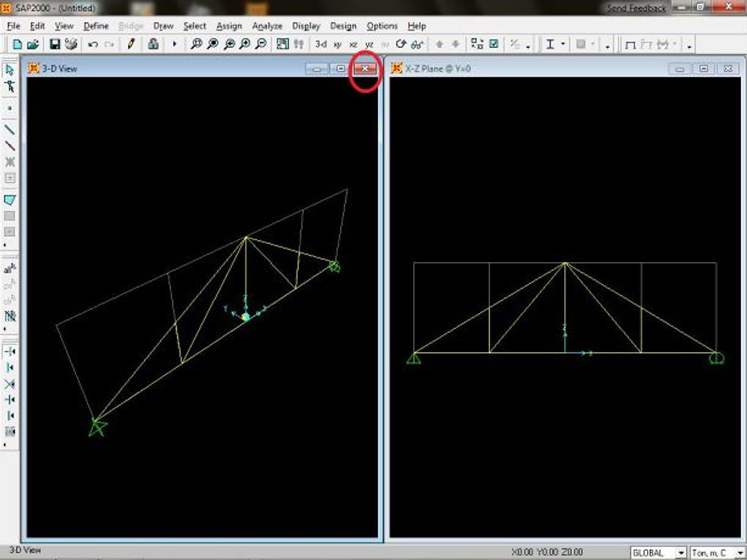Open the Define menu
The image size is (747, 560).
tap(96, 26)
